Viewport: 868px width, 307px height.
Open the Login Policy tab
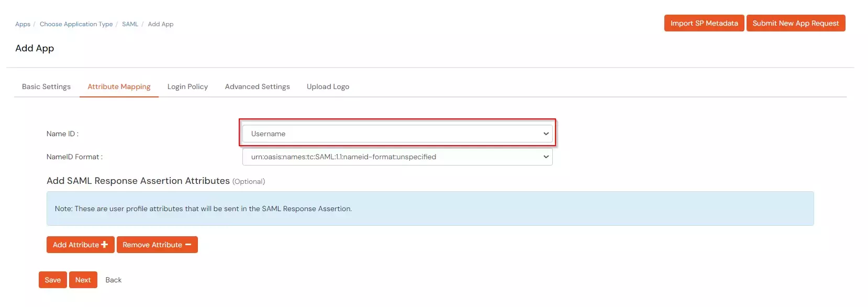pyautogui.click(x=187, y=86)
